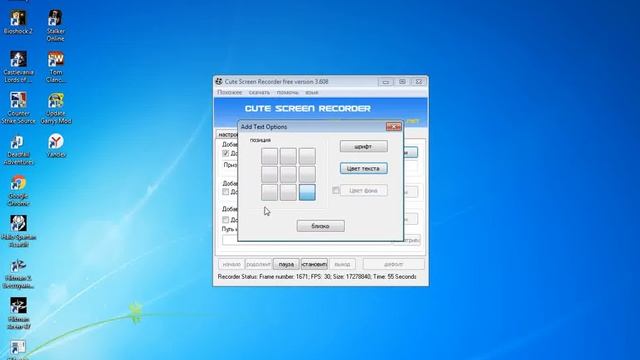
Task: Choose the top-right text position button
Action: pyautogui.click(x=307, y=156)
